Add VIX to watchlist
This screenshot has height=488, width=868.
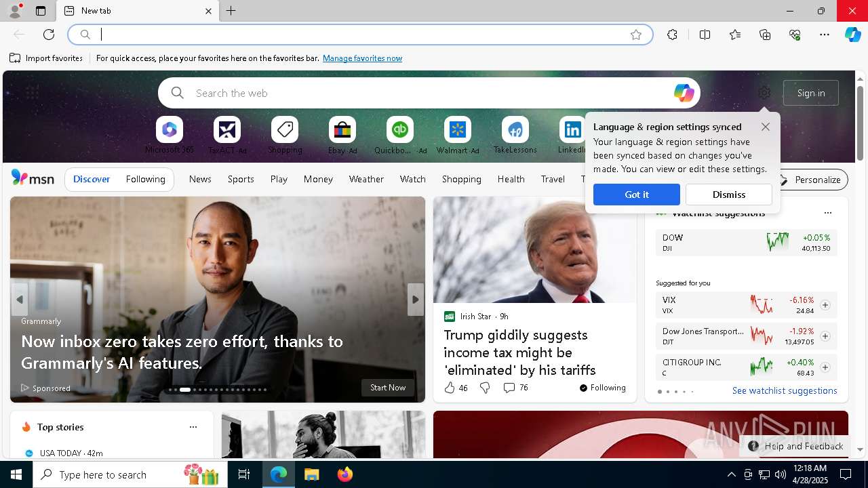pyautogui.click(x=825, y=305)
